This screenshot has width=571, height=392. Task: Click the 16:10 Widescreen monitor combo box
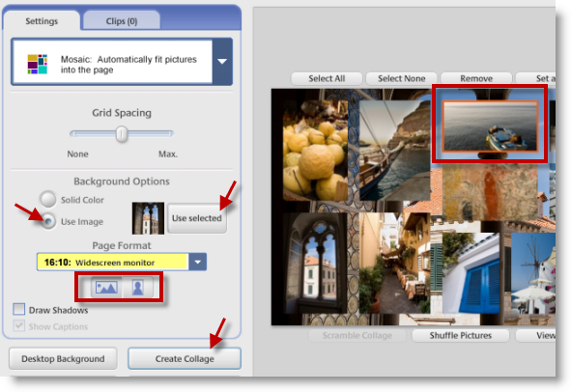[x=122, y=262]
